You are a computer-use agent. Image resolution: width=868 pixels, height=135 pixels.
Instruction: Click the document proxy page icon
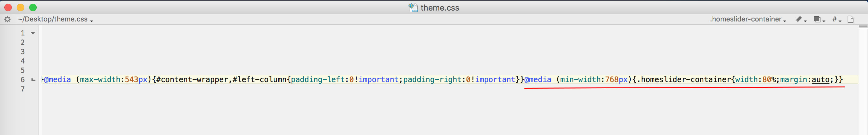851,19
